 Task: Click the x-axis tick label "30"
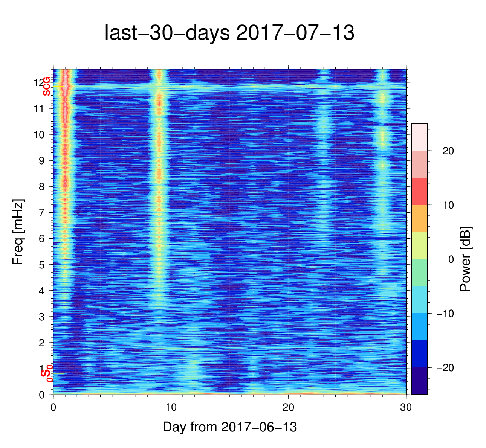point(406,408)
